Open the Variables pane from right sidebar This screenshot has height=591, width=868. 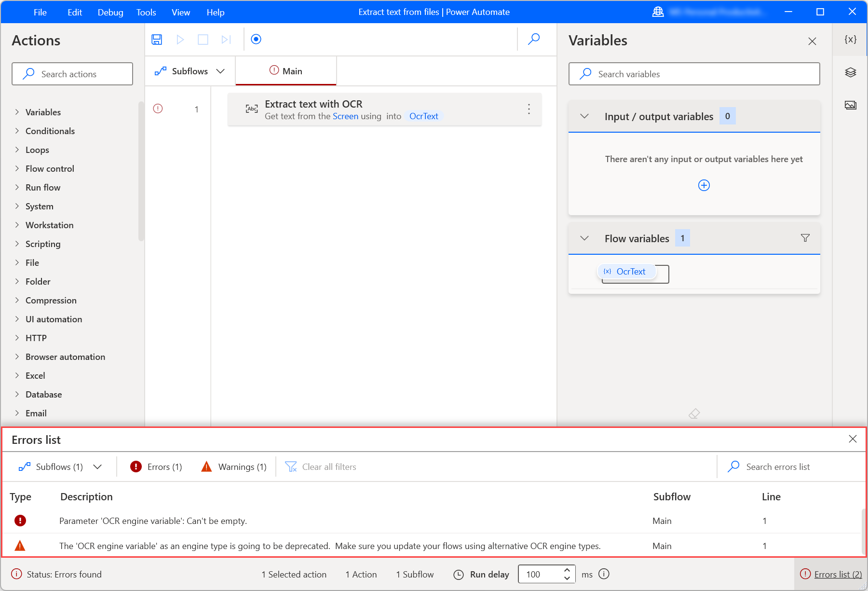click(850, 40)
